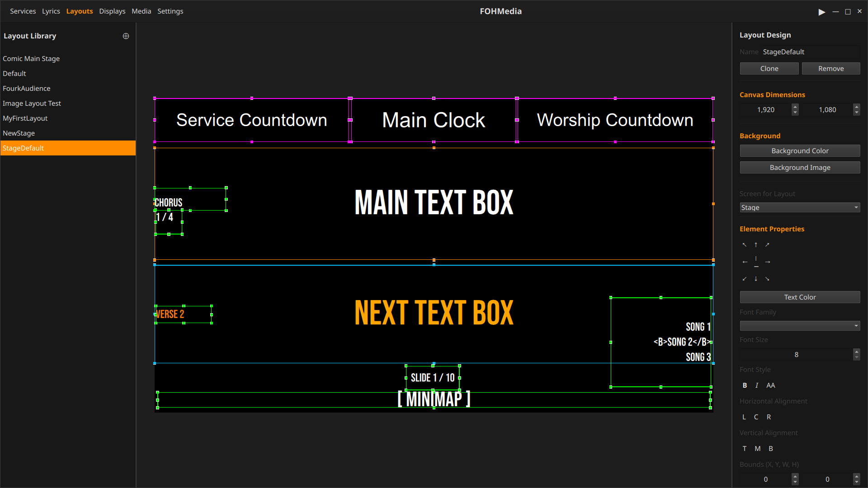This screenshot has width=868, height=488.
Task: Step the first Bounds value spinner
Action: coord(795,479)
